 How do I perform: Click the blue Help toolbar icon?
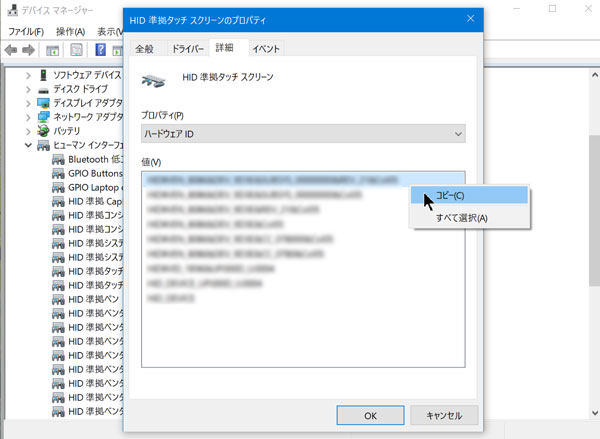point(101,50)
